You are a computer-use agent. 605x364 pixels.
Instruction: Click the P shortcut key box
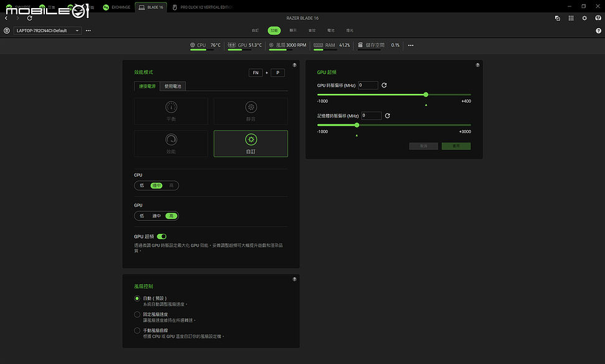pos(278,73)
